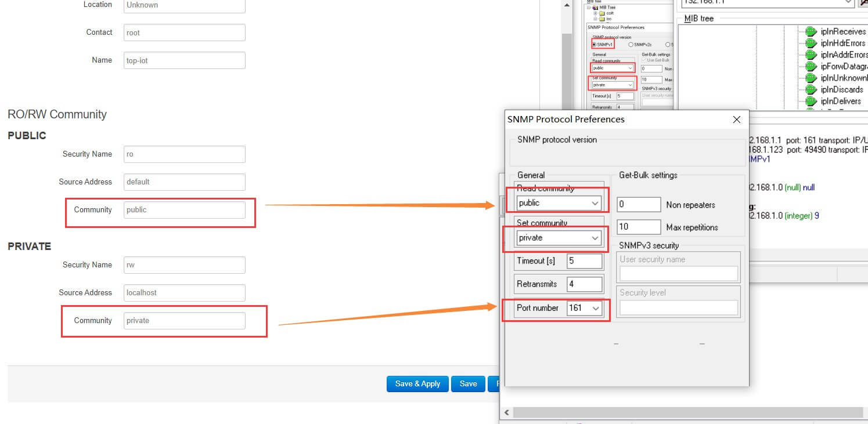Viewport: 868px width, 424px height.
Task: Click the green ipForwDatagrams node icon
Action: (x=811, y=66)
